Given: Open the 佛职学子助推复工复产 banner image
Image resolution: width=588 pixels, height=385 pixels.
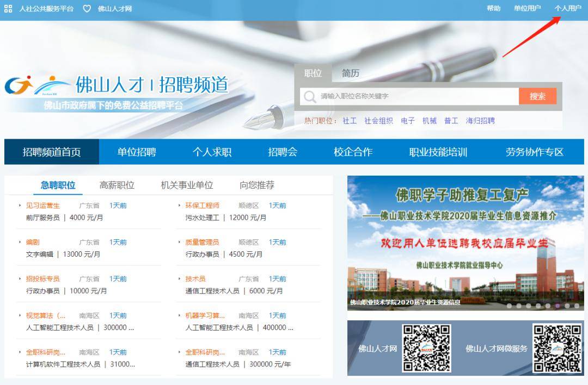Looking at the screenshot, I should 465,243.
